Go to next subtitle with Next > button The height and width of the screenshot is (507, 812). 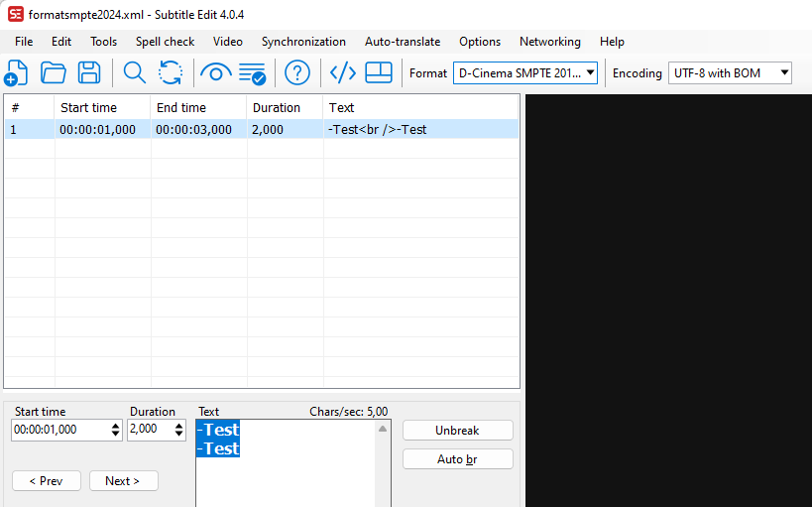123,480
